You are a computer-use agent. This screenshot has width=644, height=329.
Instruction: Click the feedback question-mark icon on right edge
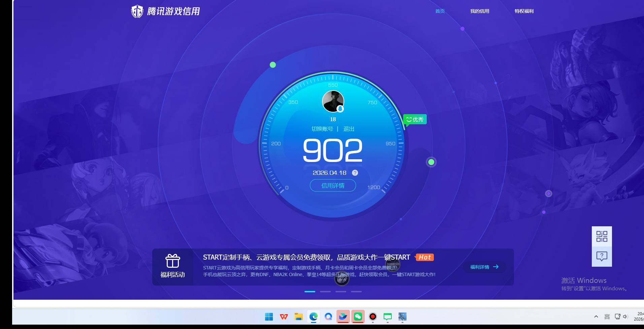point(601,256)
